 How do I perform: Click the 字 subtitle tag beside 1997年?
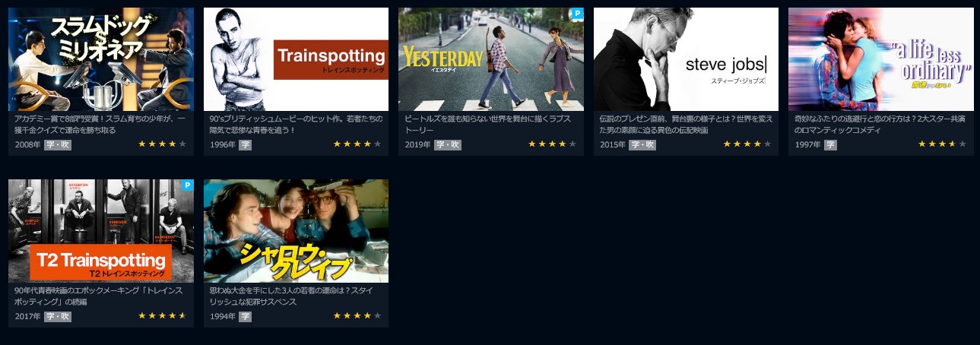pyautogui.click(x=830, y=144)
